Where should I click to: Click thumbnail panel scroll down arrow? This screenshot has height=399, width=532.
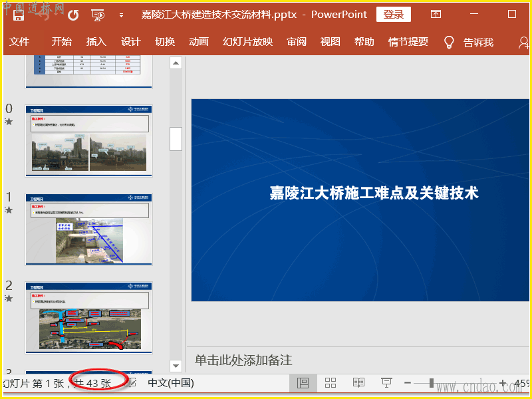(176, 366)
